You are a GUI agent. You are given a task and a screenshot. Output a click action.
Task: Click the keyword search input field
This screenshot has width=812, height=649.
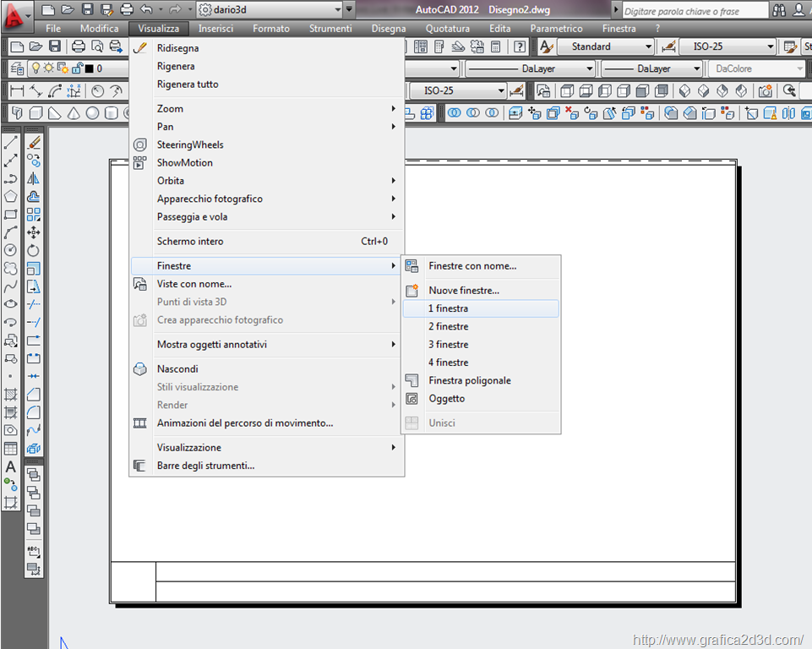pos(695,11)
